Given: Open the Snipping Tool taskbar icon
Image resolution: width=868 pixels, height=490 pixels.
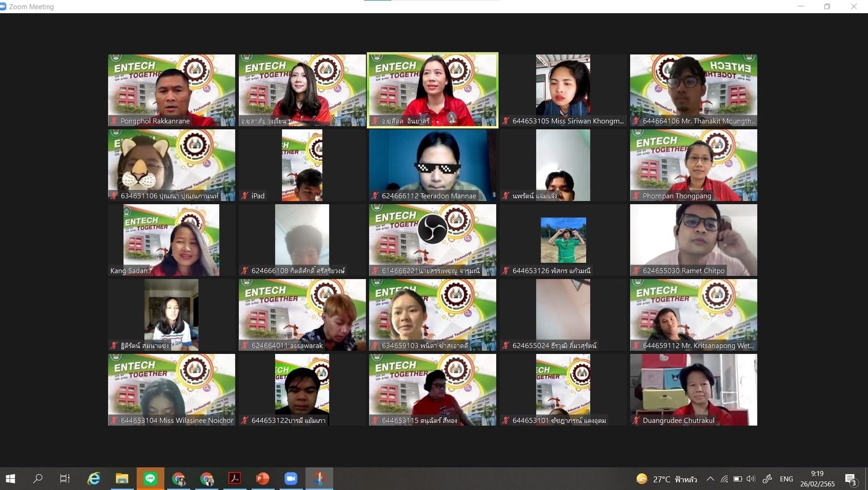Looking at the screenshot, I should (319, 478).
